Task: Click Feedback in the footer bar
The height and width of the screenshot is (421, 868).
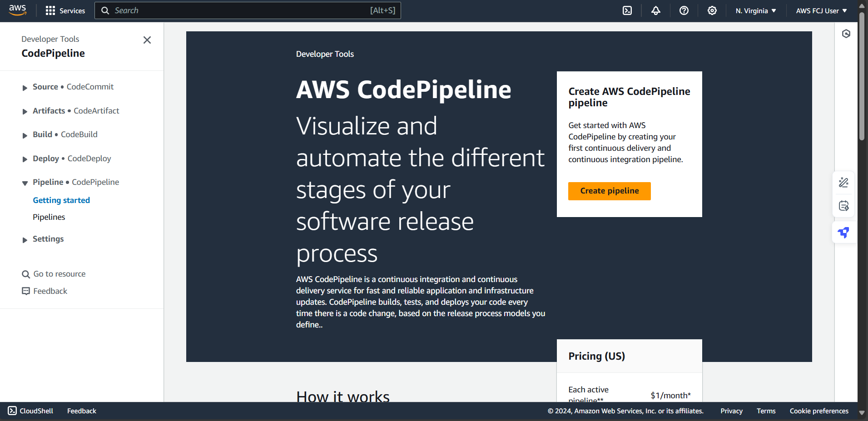Action: click(x=82, y=411)
